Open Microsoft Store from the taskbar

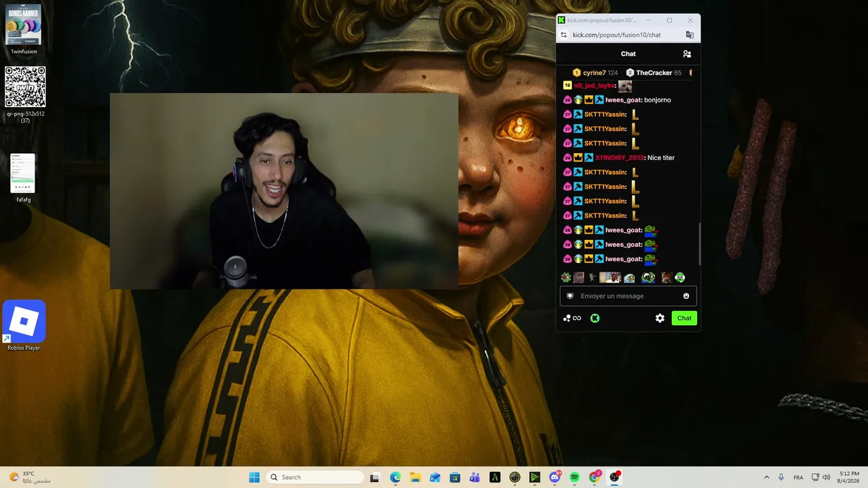coord(455,477)
